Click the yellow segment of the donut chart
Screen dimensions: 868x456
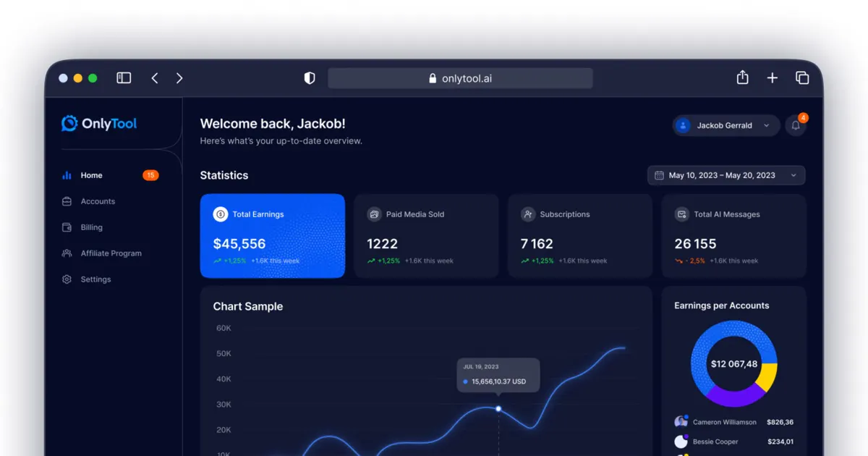click(767, 376)
